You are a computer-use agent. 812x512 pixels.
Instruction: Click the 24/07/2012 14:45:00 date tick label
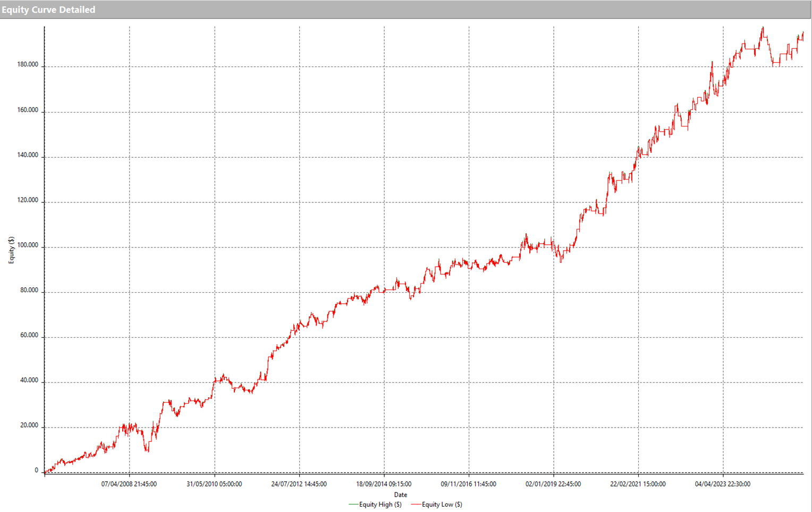[300, 484]
